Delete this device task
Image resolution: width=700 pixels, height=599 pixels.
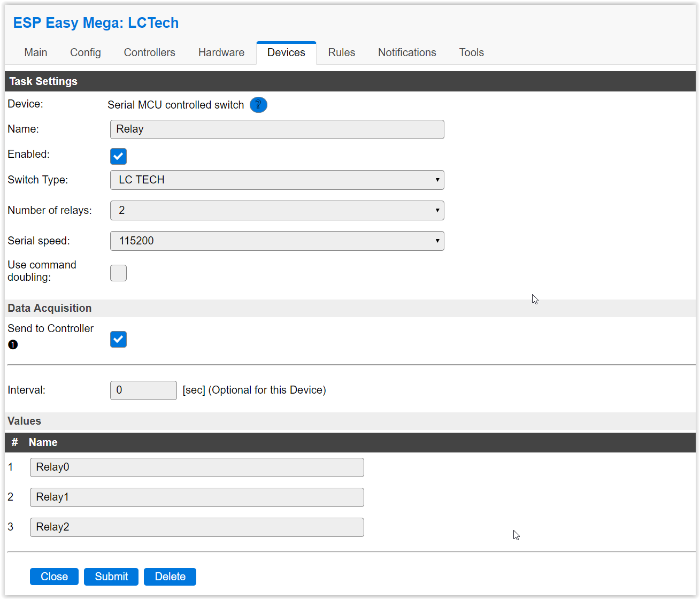click(x=170, y=577)
